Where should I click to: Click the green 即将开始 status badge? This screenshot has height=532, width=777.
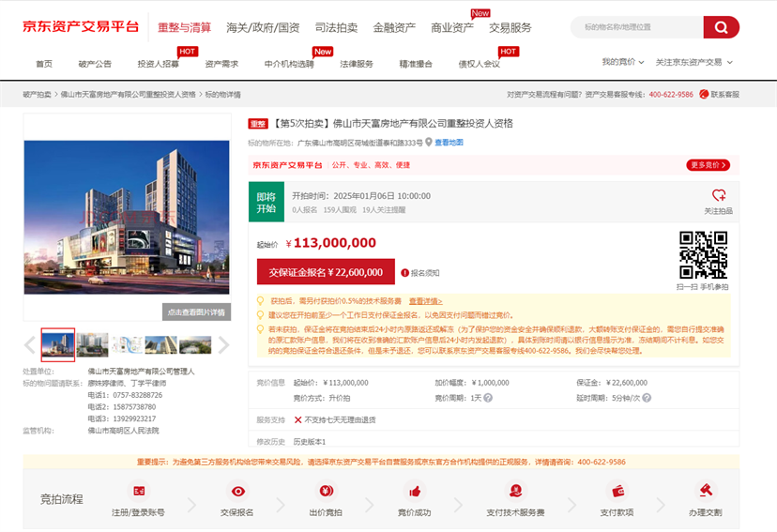click(267, 202)
